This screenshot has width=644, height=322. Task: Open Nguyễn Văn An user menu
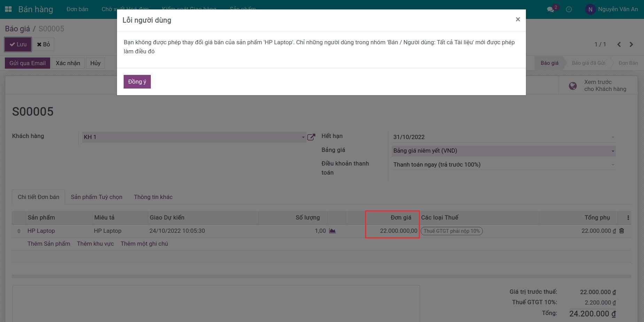tap(612, 9)
